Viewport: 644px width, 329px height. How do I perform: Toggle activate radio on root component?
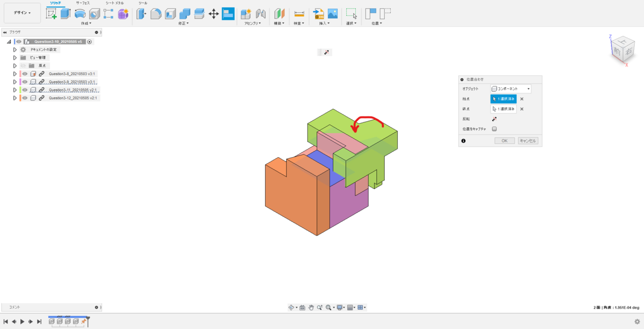(90, 41)
